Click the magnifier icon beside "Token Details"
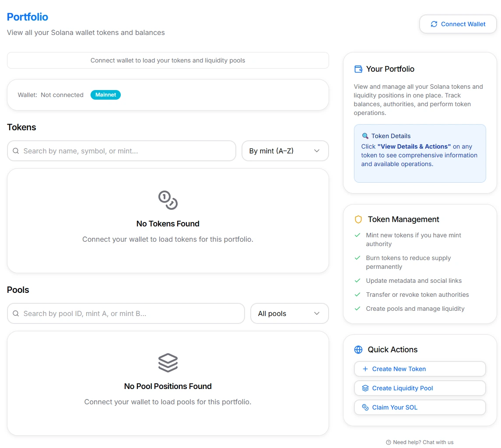Image resolution: width=501 pixels, height=448 pixels. 365,135
